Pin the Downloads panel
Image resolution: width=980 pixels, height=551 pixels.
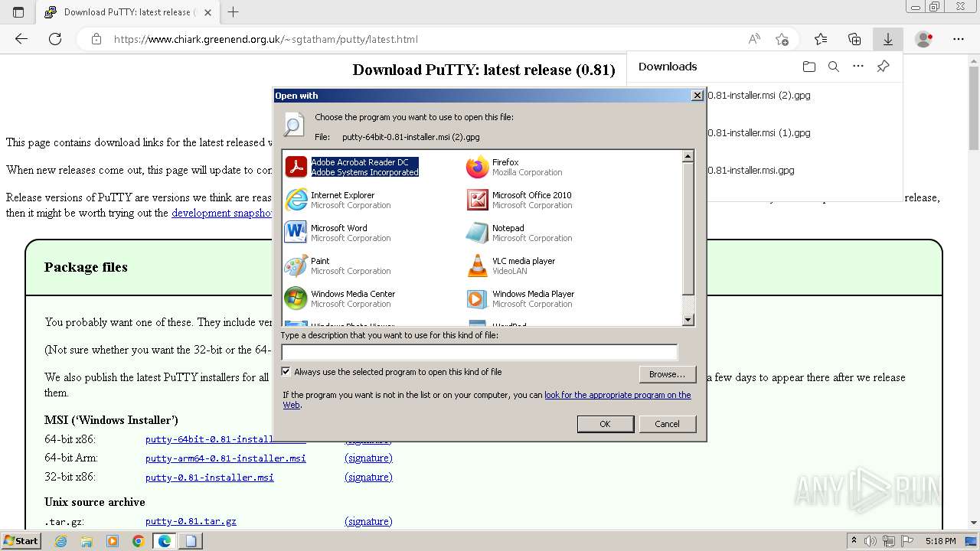pyautogui.click(x=883, y=67)
